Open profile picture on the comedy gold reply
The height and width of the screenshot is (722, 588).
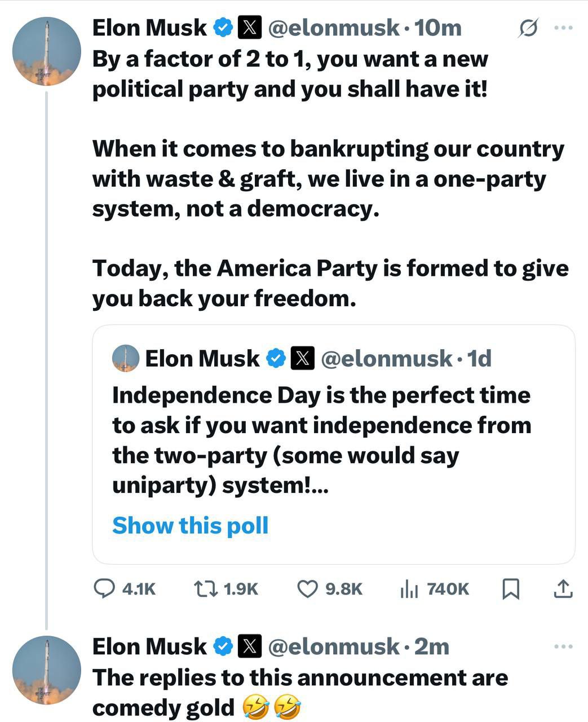coord(47,670)
